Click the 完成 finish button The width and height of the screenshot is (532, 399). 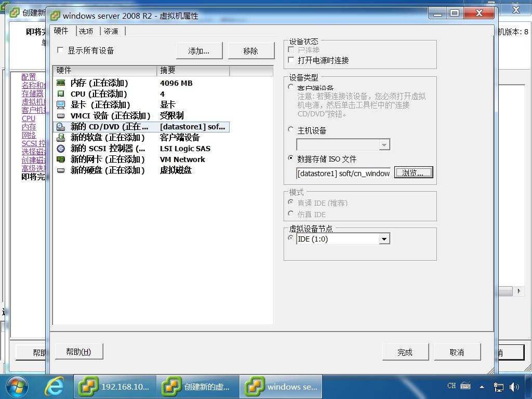pyautogui.click(x=405, y=352)
